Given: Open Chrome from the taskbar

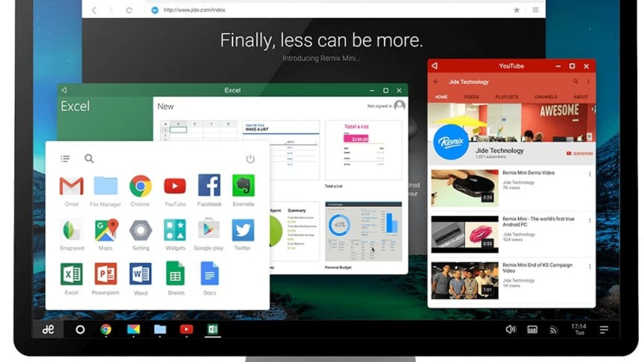Looking at the screenshot, I should tap(106, 329).
